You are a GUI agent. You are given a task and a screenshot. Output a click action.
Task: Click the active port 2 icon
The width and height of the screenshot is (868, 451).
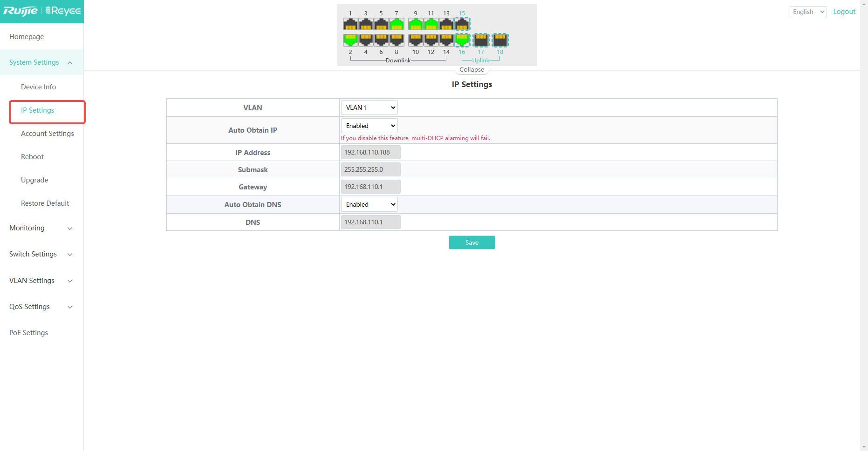(350, 40)
